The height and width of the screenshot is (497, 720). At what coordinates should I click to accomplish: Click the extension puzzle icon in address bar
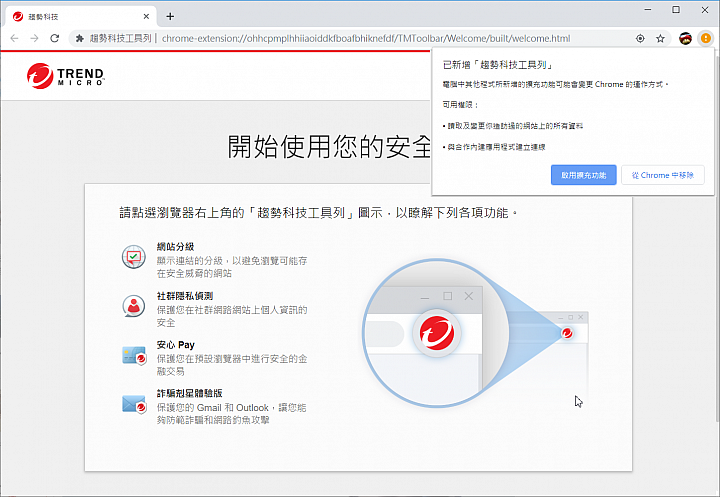point(80,38)
